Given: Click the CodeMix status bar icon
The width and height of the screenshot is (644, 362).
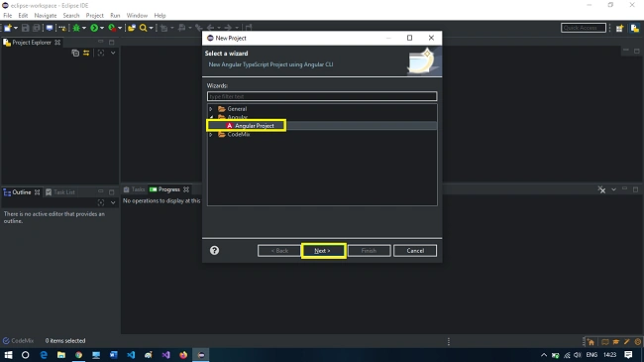Looking at the screenshot, I should pyautogui.click(x=6, y=341).
